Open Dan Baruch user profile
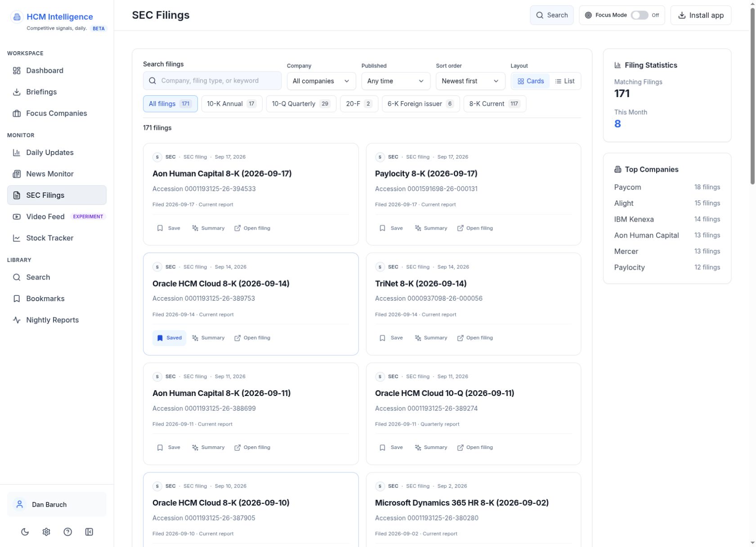Screen dimensions: 756x547 pyautogui.click(x=57, y=504)
